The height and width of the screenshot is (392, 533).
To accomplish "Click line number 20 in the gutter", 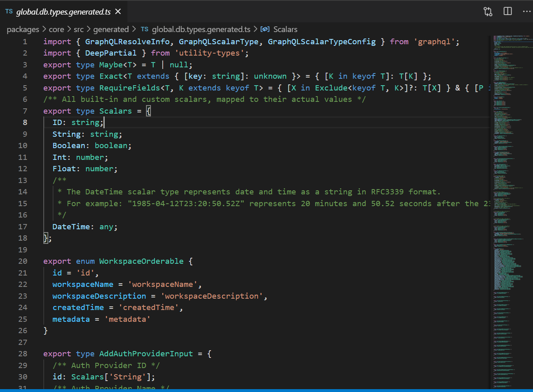I will [23, 261].
